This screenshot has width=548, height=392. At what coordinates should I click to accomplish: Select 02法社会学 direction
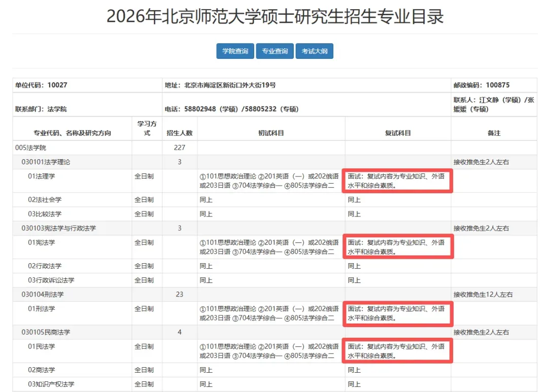[45, 199]
